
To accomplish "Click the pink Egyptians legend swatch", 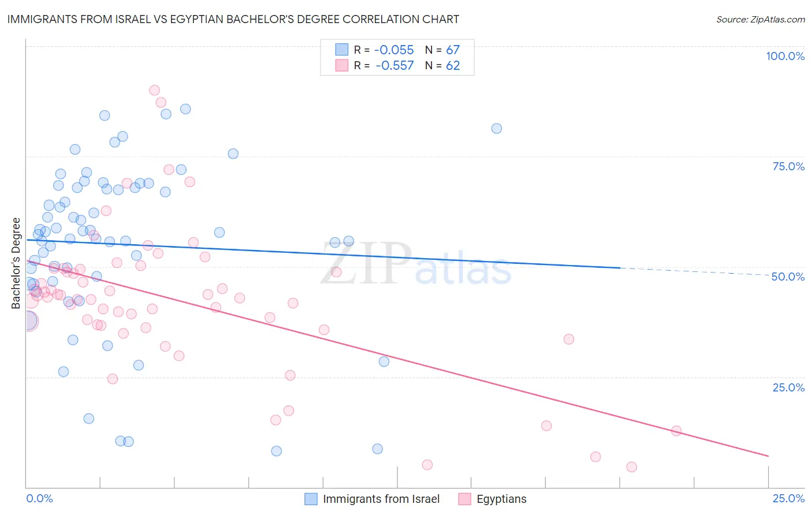I will pyautogui.click(x=464, y=499).
